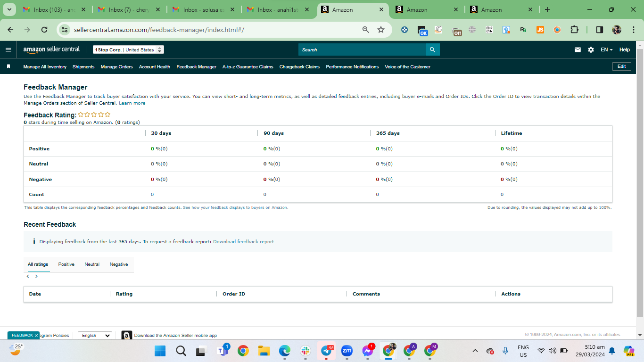The height and width of the screenshot is (362, 644).
Task: Click the Order ID column header
Action: (x=234, y=294)
